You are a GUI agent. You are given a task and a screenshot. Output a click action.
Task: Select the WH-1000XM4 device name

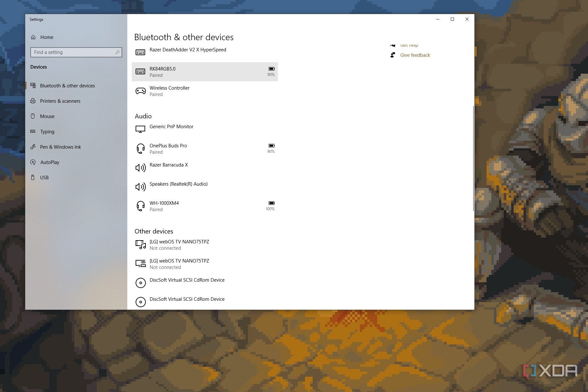[164, 203]
